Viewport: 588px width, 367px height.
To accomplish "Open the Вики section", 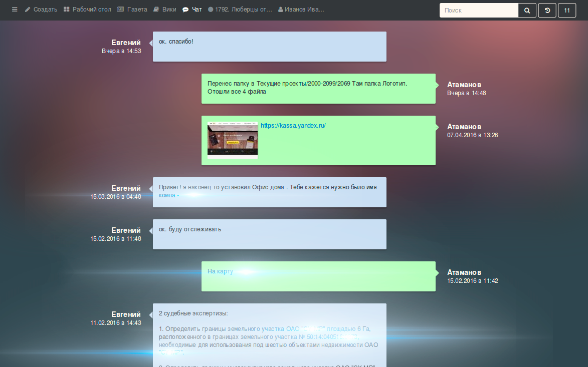I will click(x=164, y=10).
